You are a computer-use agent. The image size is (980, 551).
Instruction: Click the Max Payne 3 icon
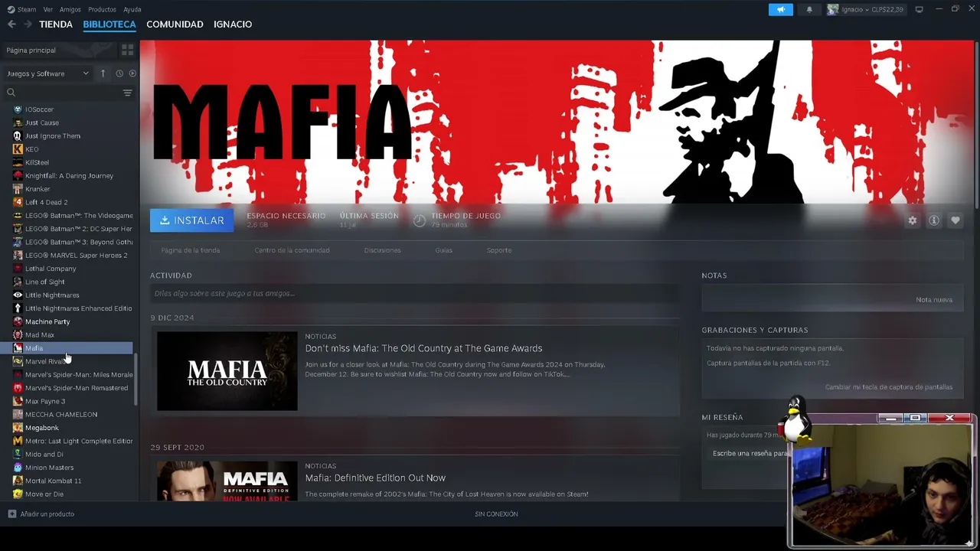coord(18,401)
